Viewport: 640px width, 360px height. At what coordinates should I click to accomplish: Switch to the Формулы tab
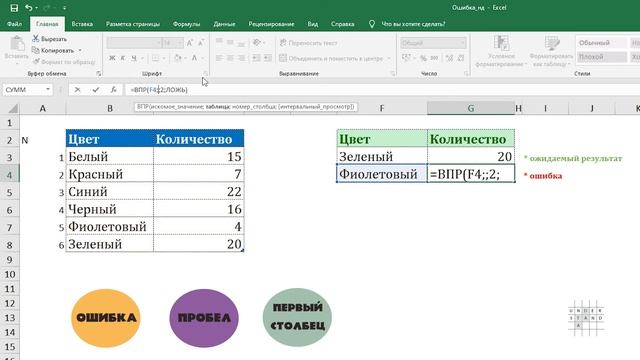point(186,24)
